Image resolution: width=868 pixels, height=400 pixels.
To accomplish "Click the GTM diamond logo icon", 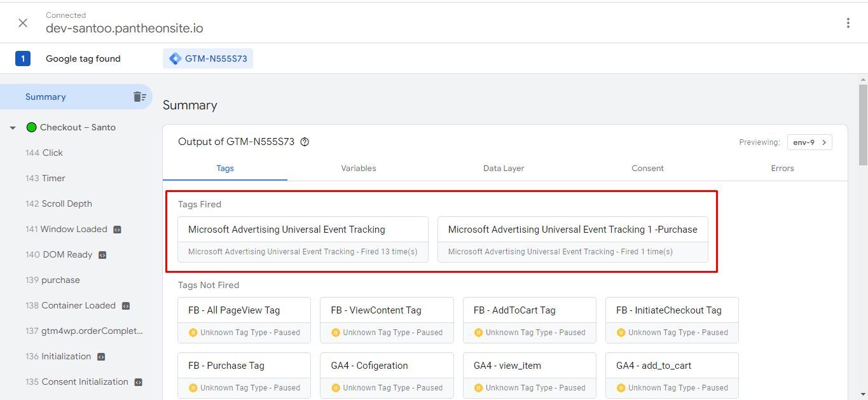I will click(176, 59).
